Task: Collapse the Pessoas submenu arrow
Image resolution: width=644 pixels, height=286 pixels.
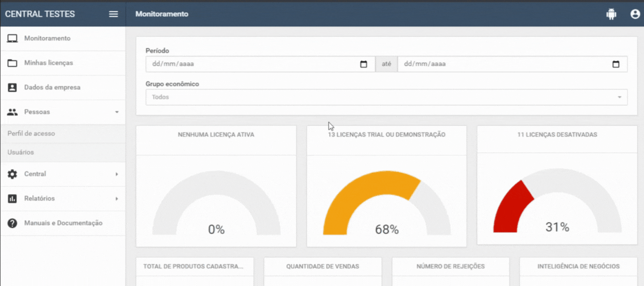Action: tap(117, 112)
